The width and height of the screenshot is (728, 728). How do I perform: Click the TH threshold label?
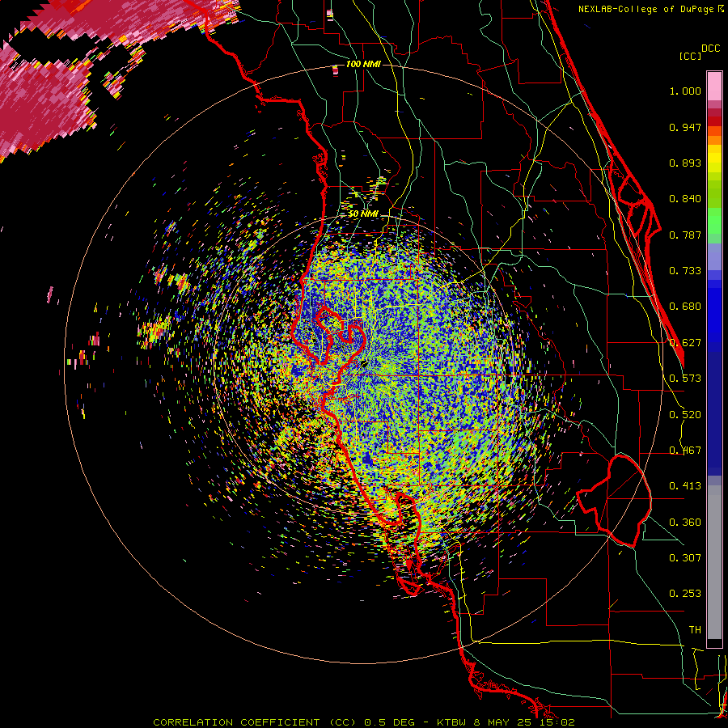695,630
